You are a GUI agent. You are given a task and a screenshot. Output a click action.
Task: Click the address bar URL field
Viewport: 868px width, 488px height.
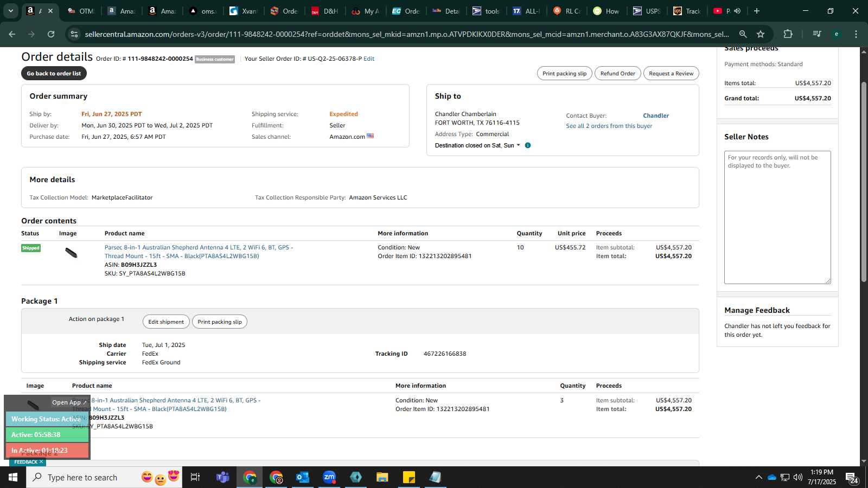407,34
